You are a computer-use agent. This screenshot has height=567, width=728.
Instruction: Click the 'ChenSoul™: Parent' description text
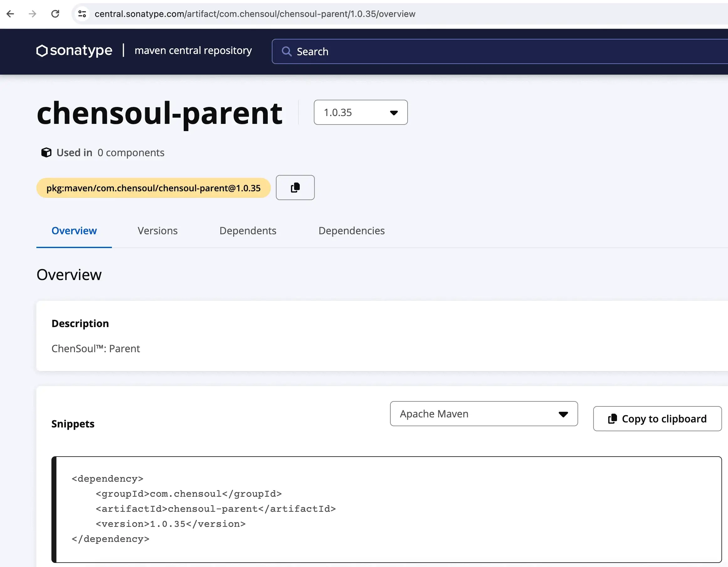tap(96, 349)
